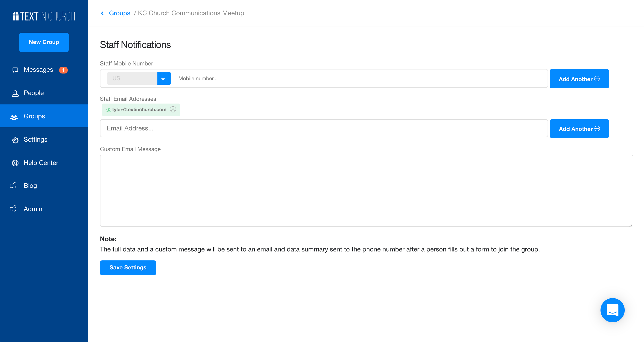Click the Staff Notifications heading
644x342 pixels.
point(135,45)
